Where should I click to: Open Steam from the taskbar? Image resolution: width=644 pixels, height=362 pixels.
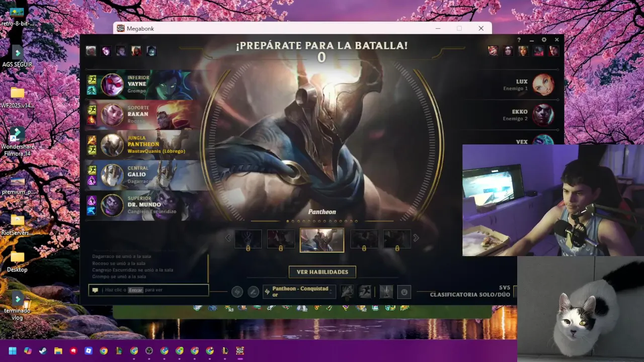pos(43,350)
